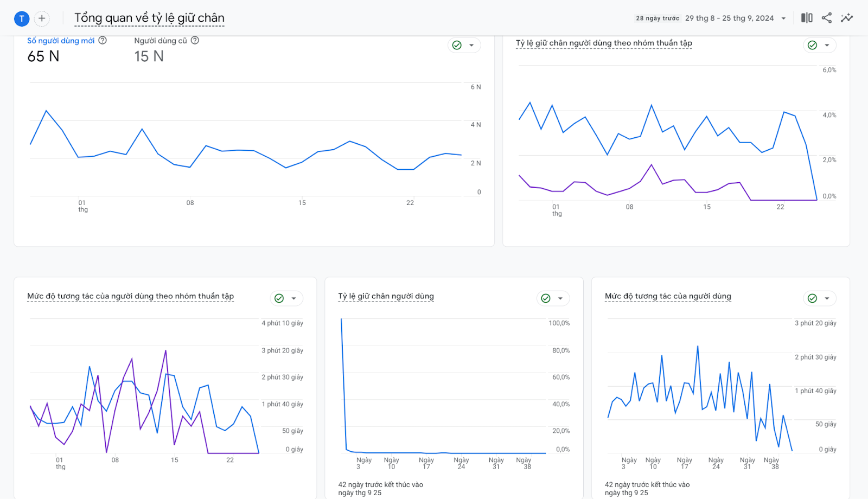Click green check on Mức độ tương tác của người dùng card
The width and height of the screenshot is (868, 499).
click(x=812, y=298)
